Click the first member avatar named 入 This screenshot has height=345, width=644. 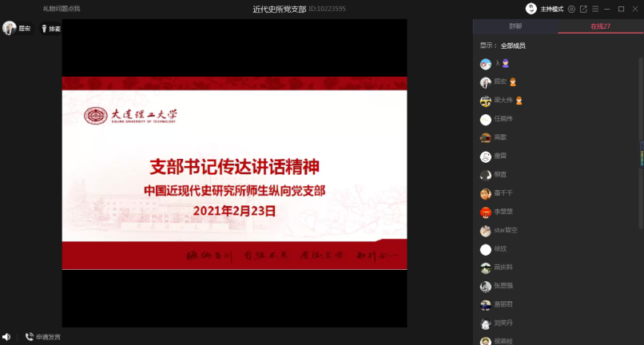(x=486, y=64)
